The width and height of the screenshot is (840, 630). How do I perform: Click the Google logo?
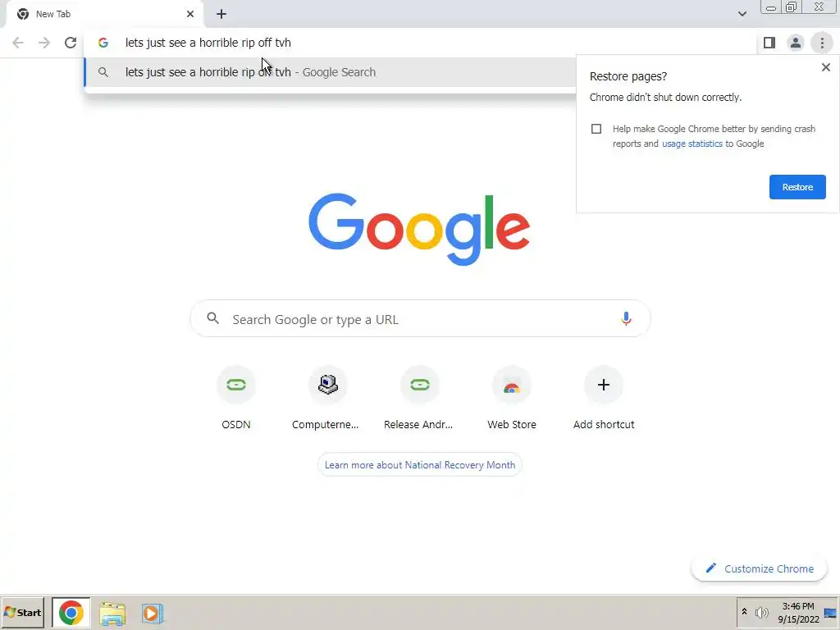(419, 230)
